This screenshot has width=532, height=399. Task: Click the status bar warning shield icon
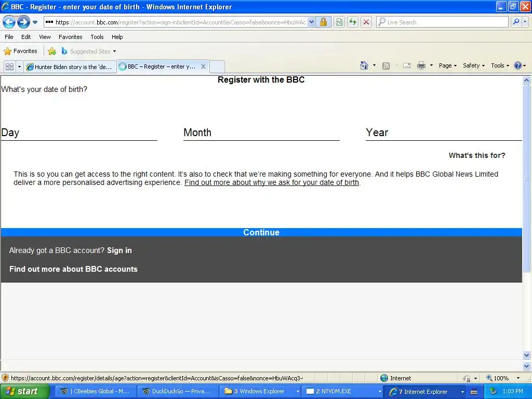coord(5,378)
